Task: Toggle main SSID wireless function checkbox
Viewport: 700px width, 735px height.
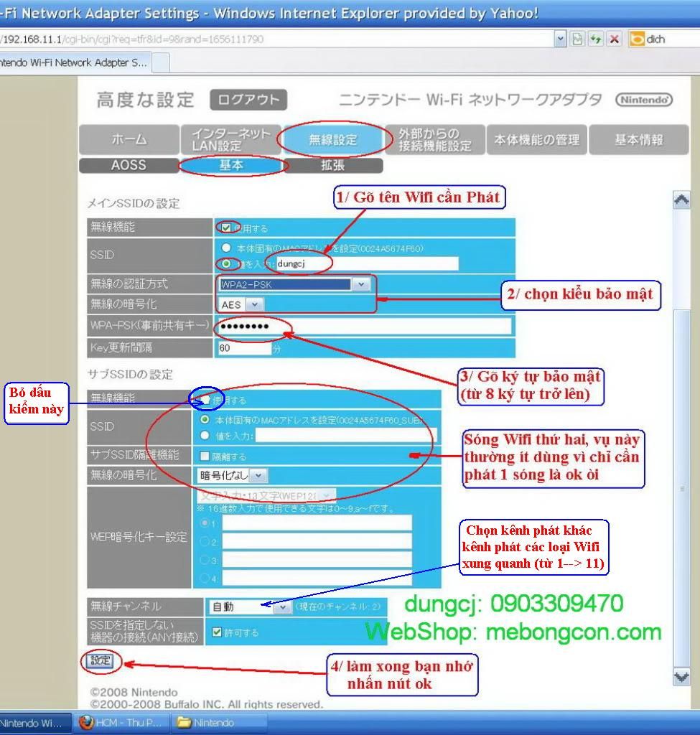Action: [x=226, y=228]
